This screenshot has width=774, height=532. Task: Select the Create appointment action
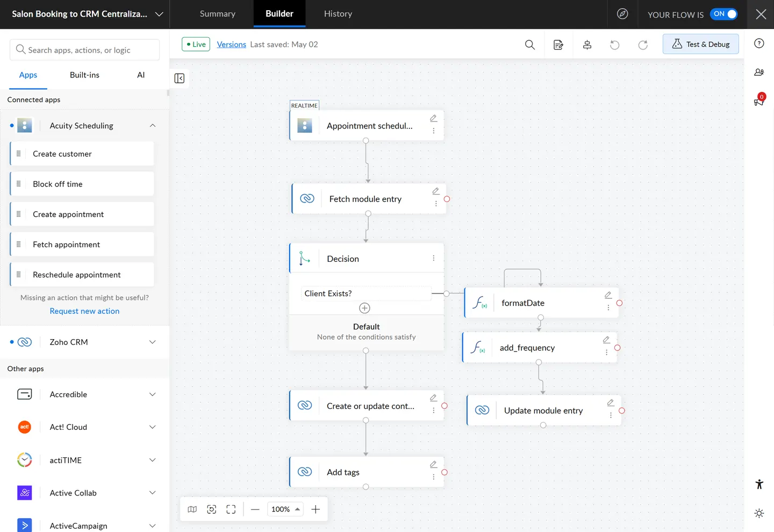pos(82,214)
